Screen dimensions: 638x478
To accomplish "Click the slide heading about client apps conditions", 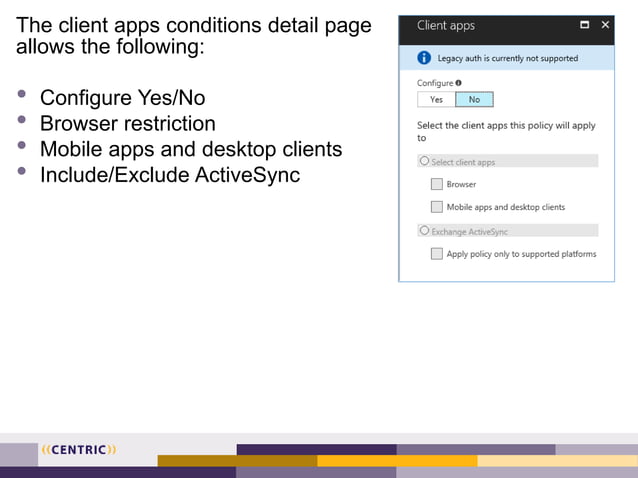I will coord(194,36).
